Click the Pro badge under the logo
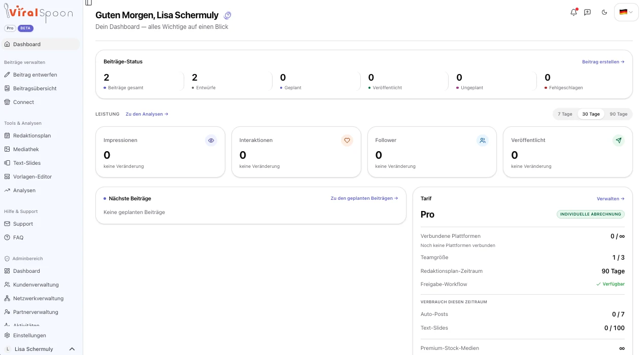 click(10, 28)
